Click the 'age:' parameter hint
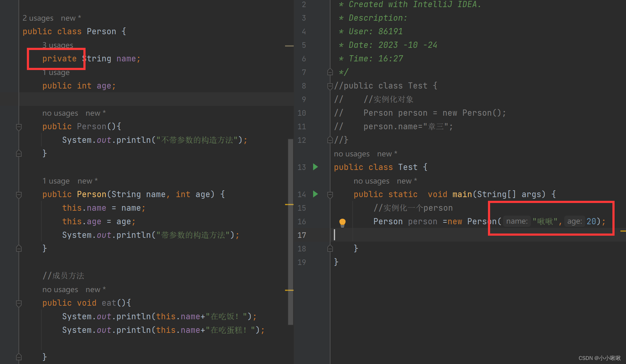This screenshot has width=626, height=364. 574,221
